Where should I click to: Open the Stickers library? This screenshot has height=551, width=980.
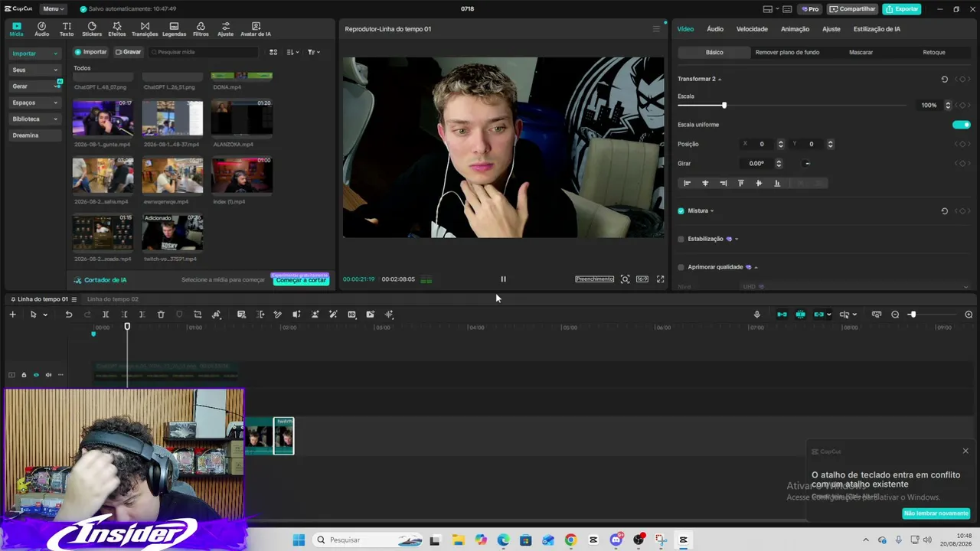click(92, 29)
